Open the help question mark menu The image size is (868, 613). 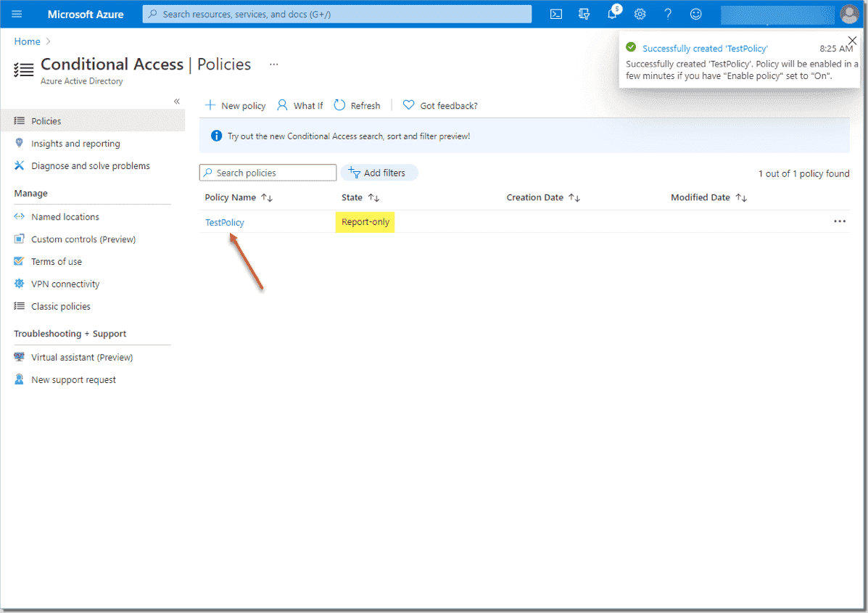click(668, 14)
